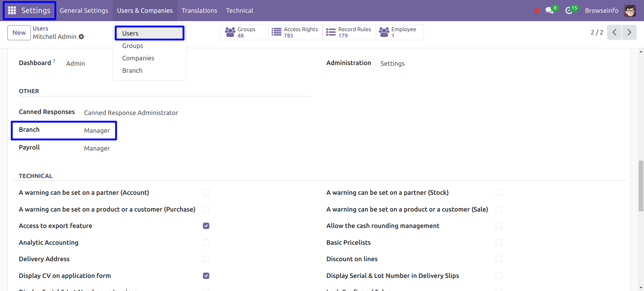This screenshot has height=291, width=644.
Task: Enable the Analytic Accounting checkbox
Action: (206, 242)
